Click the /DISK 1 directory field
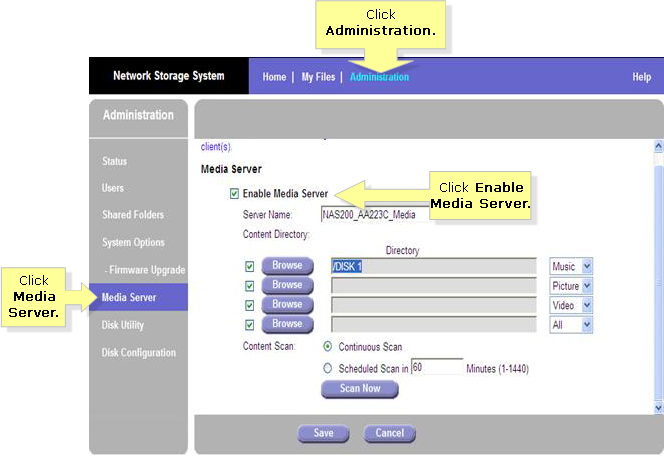Image resolution: width=664 pixels, height=456 pixels. tap(434, 266)
